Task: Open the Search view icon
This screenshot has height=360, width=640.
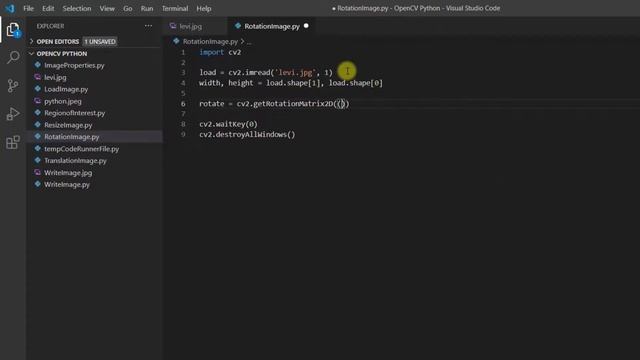Action: click(x=13, y=57)
